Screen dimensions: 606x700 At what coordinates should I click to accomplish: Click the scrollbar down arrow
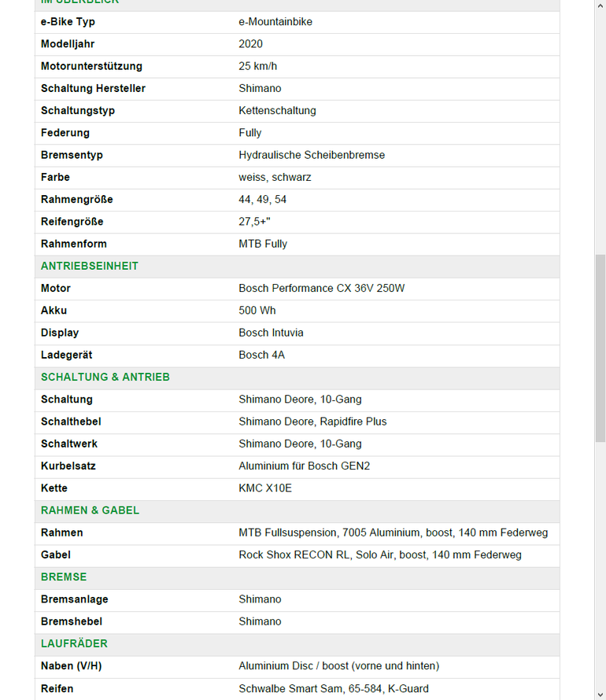(600, 694)
